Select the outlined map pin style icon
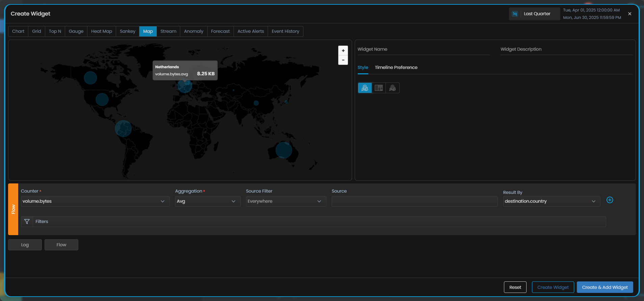The image size is (644, 301). click(x=365, y=88)
